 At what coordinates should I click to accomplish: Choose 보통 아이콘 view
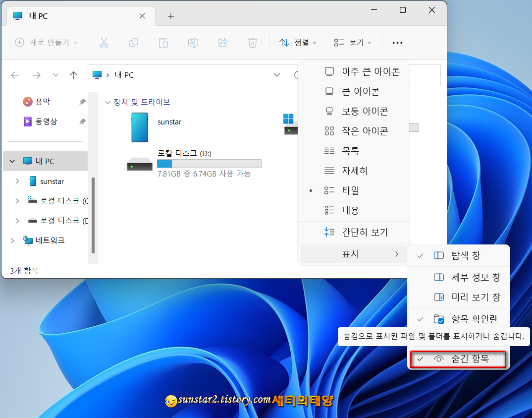tap(353, 111)
